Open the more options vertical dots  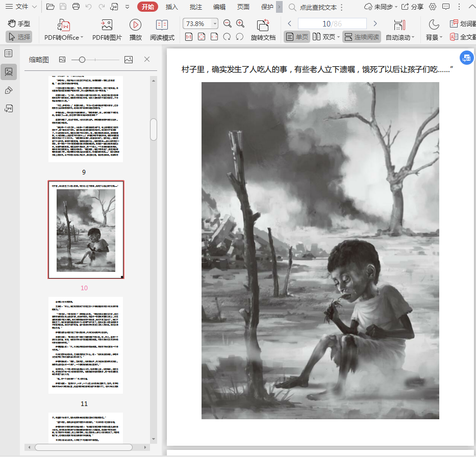tap(459, 7)
